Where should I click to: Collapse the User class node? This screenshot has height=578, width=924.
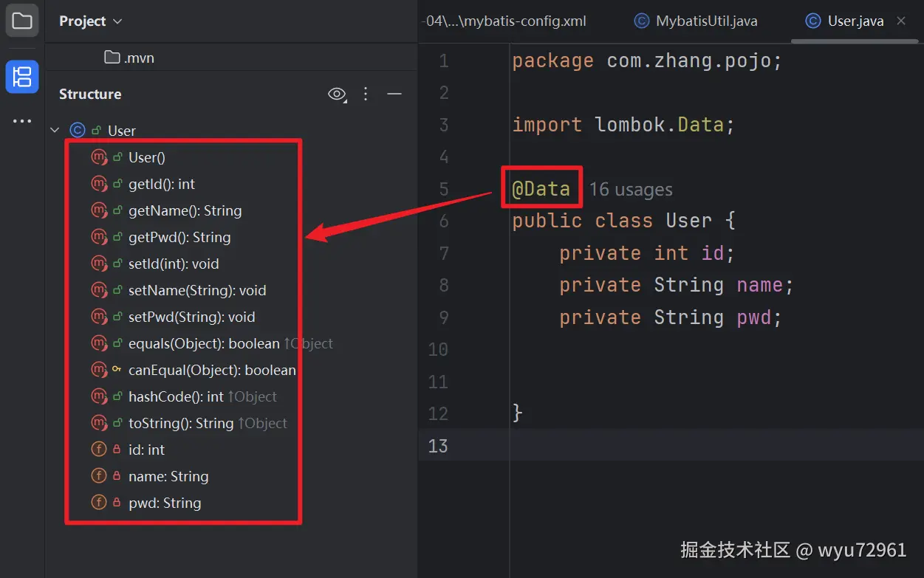[x=55, y=131]
